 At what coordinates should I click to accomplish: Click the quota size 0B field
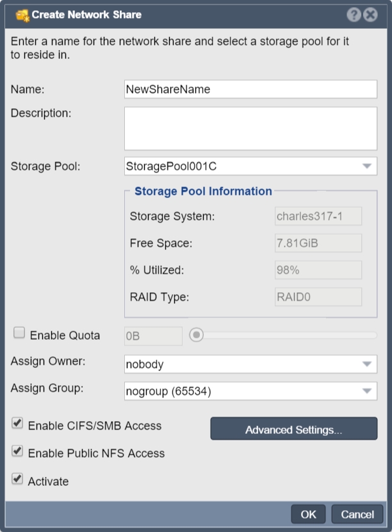coord(153,336)
